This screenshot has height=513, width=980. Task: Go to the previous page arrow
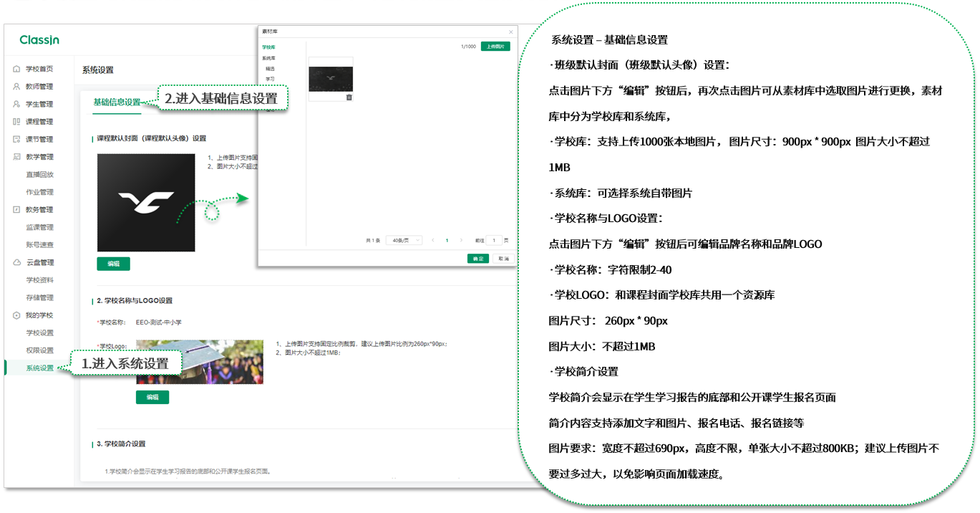433,240
